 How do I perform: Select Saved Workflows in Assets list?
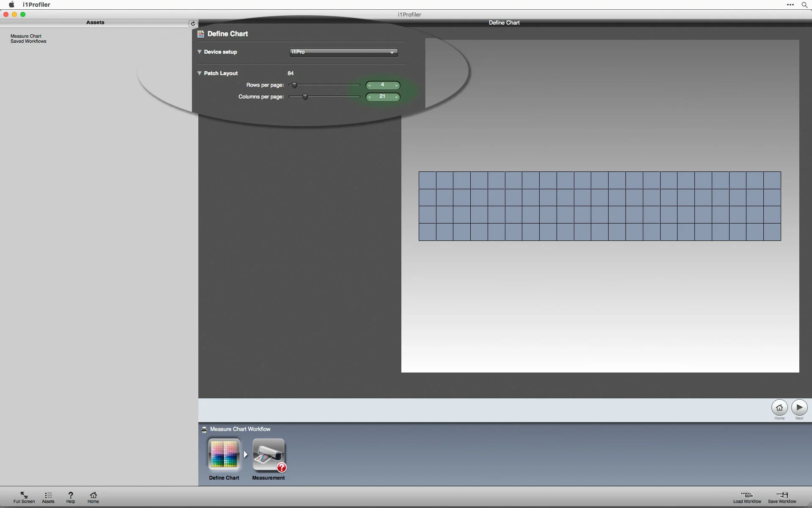pyautogui.click(x=28, y=41)
